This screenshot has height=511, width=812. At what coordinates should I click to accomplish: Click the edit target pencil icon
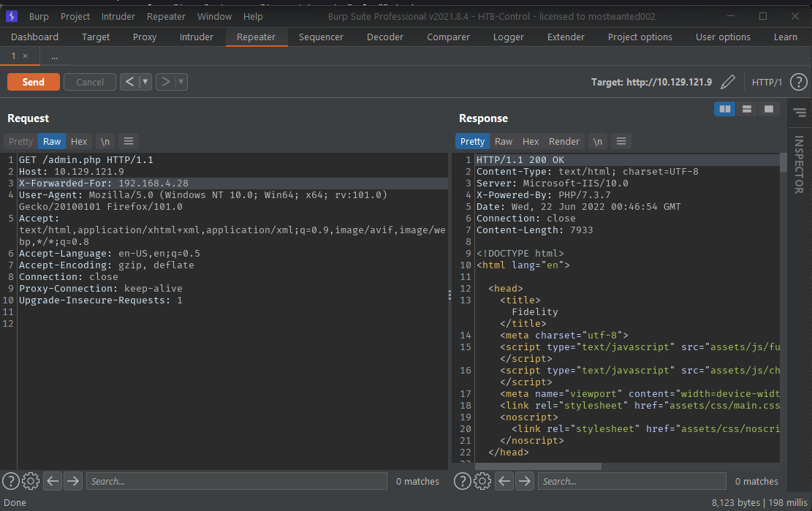click(x=727, y=82)
